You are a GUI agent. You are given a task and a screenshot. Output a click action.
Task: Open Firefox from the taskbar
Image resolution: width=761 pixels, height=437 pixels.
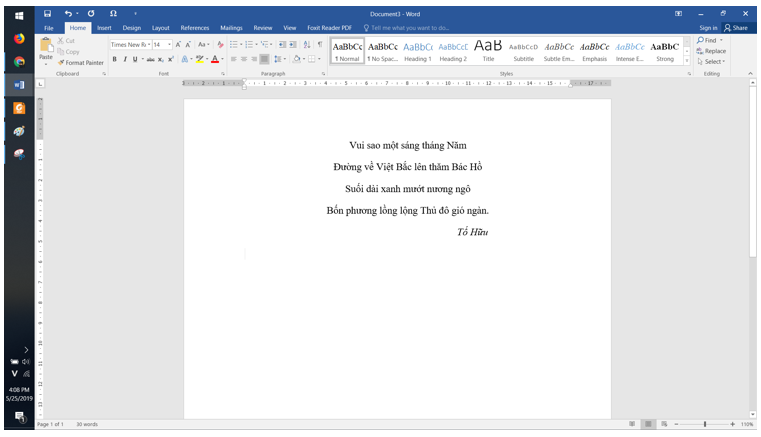(x=19, y=39)
